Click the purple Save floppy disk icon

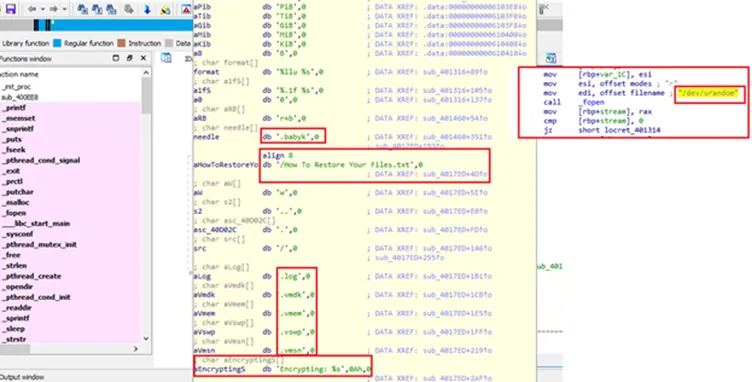click(10, 9)
